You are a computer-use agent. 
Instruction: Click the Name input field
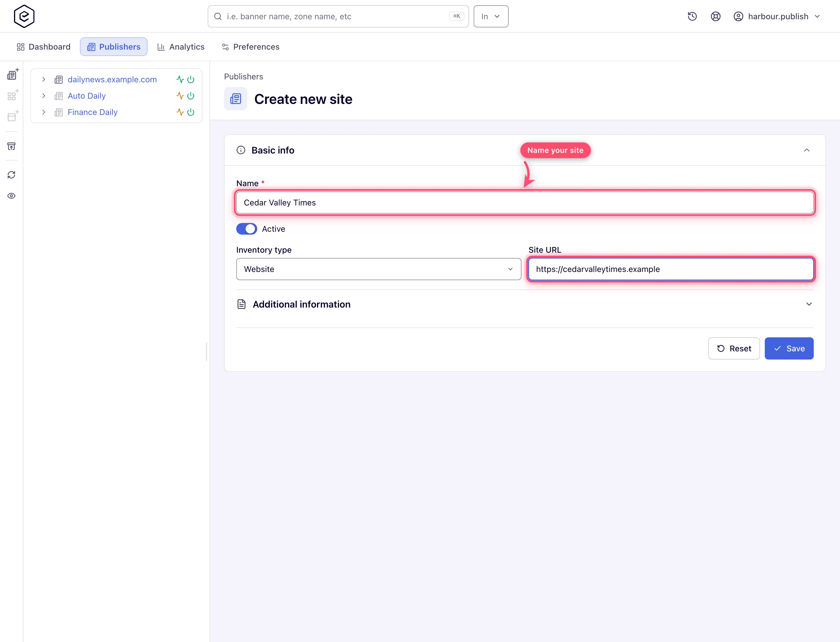(x=525, y=203)
